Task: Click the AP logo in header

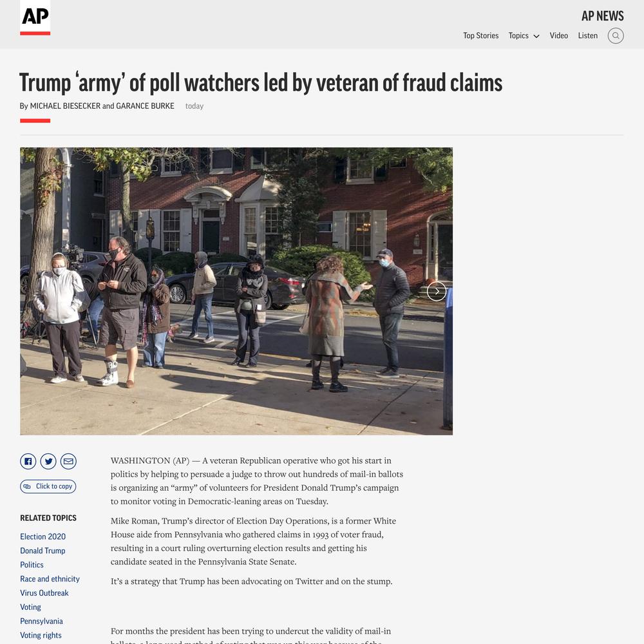Action: (35, 17)
